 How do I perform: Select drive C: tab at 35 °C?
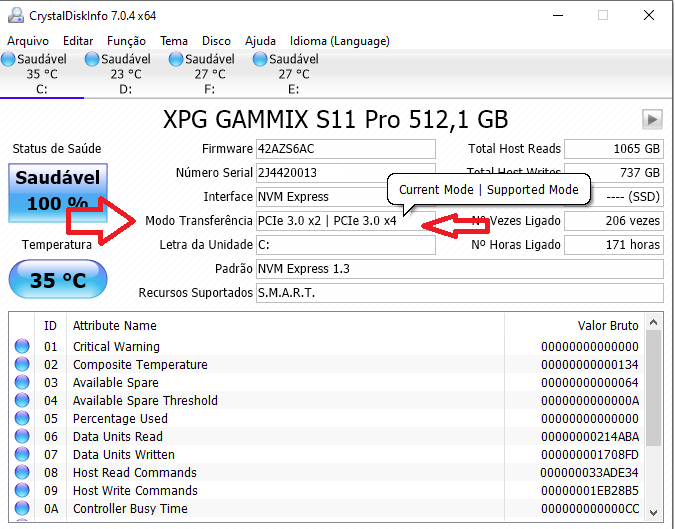pyautogui.click(x=42, y=74)
